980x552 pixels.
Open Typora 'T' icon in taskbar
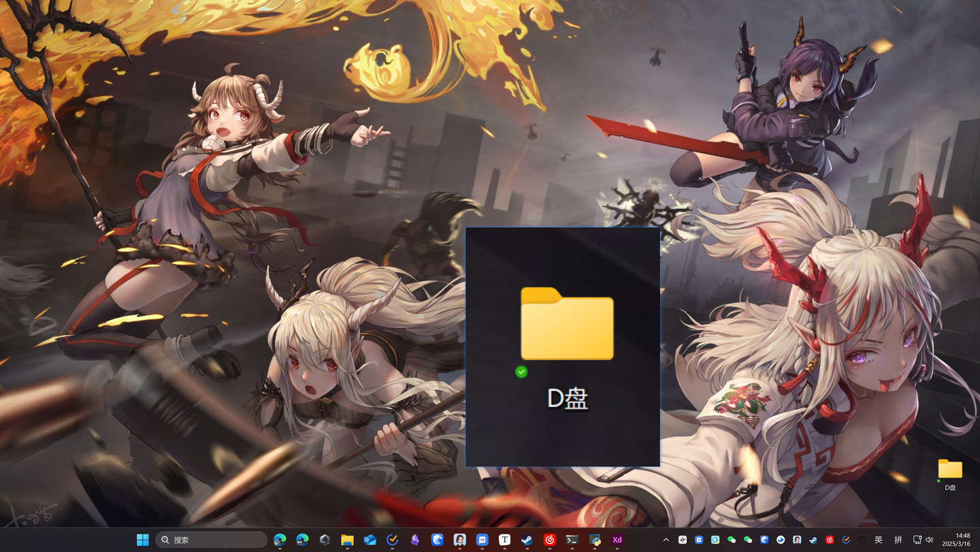tap(504, 540)
